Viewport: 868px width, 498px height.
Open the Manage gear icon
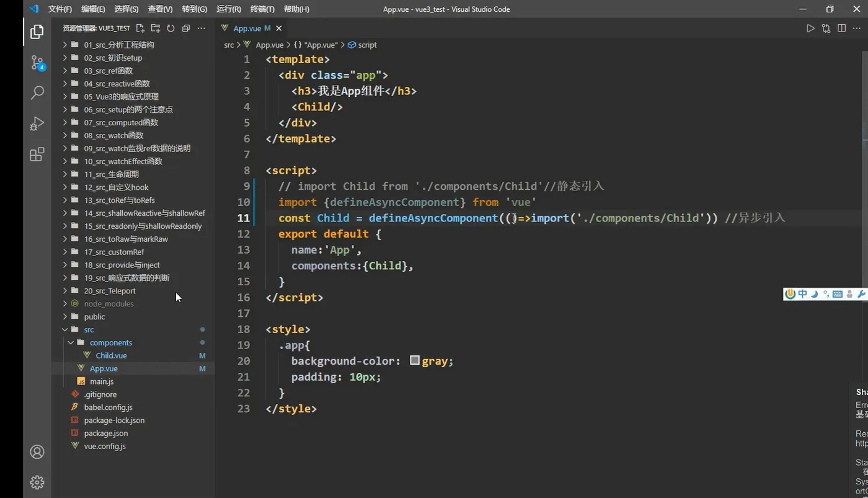click(37, 482)
